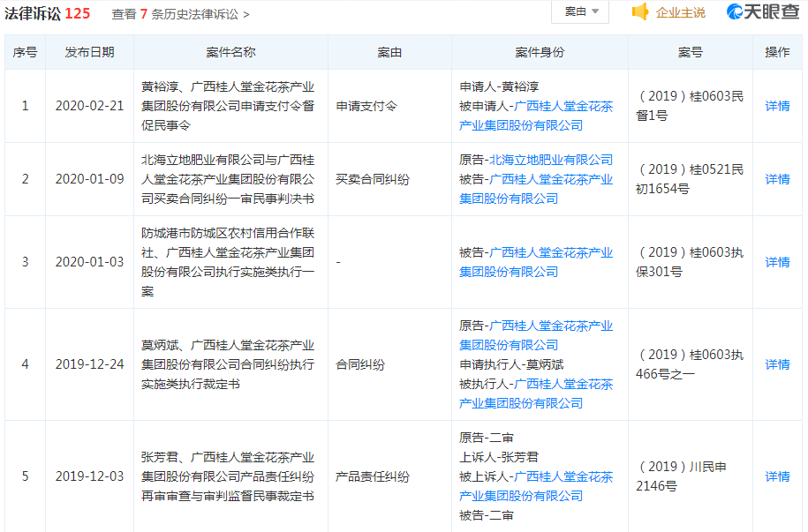
Task: Open the 案由 filter dropdown
Action: [580, 11]
